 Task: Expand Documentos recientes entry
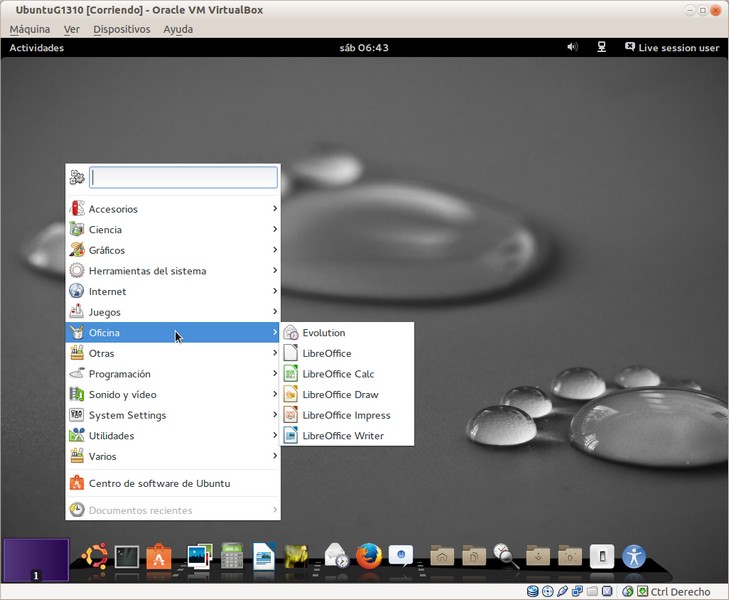(x=173, y=510)
